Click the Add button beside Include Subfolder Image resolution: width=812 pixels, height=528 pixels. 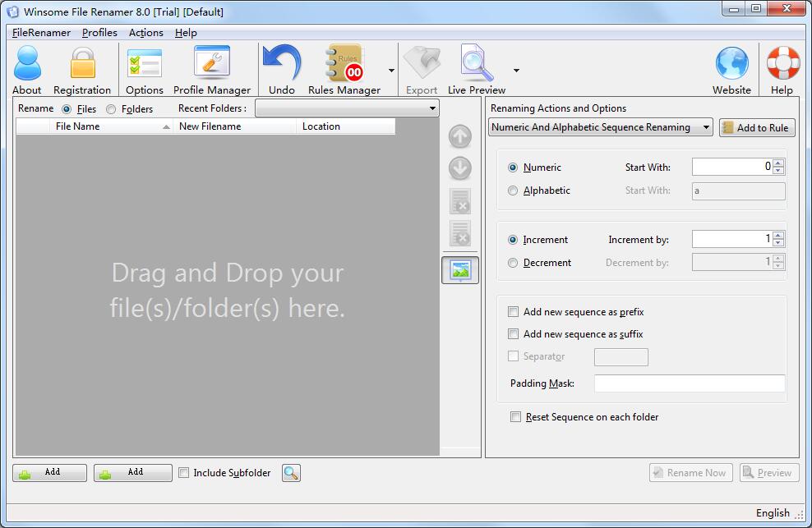tap(133, 473)
